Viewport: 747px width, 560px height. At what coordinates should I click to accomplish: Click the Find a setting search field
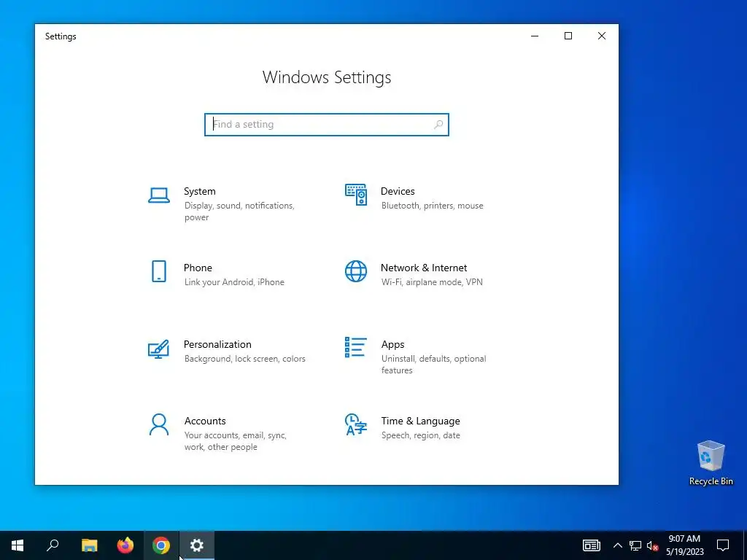327,125
